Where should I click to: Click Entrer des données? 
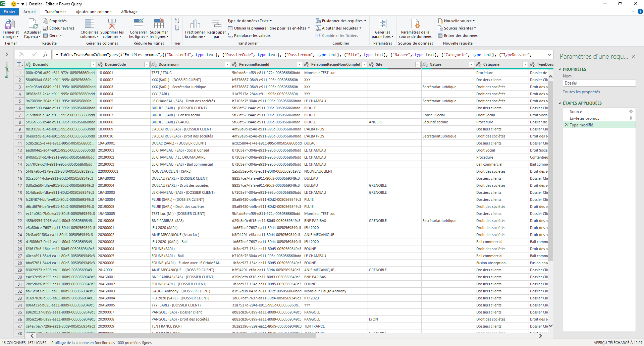tap(458, 36)
